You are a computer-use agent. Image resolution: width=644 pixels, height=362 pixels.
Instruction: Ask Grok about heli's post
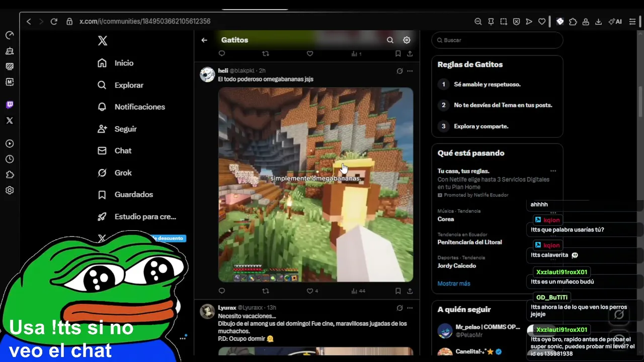399,71
